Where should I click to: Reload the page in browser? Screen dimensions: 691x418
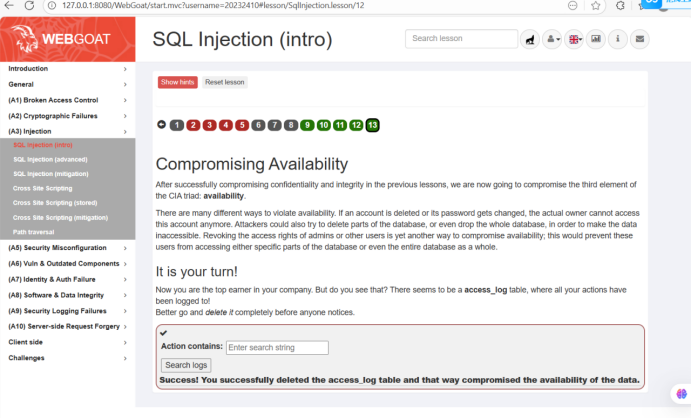29,5
